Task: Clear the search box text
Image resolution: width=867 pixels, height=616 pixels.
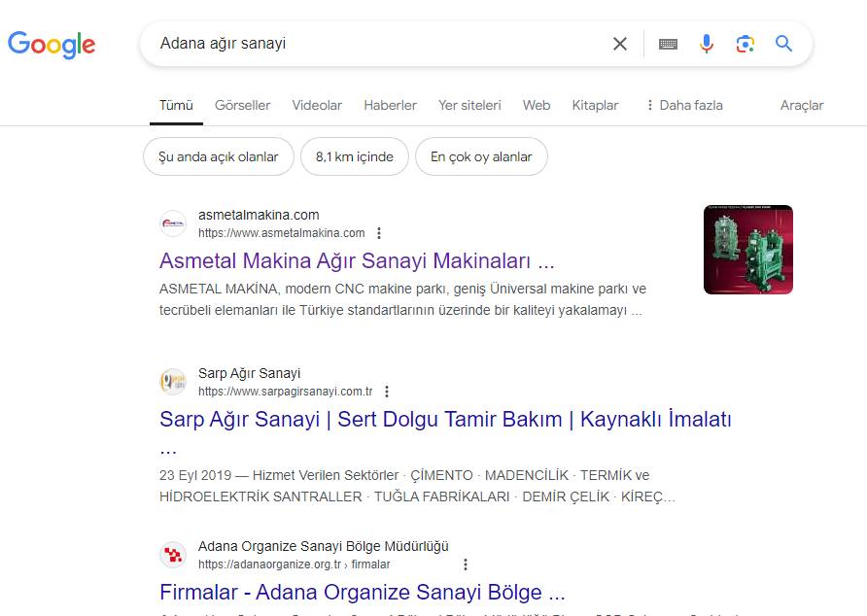Action: [619, 44]
